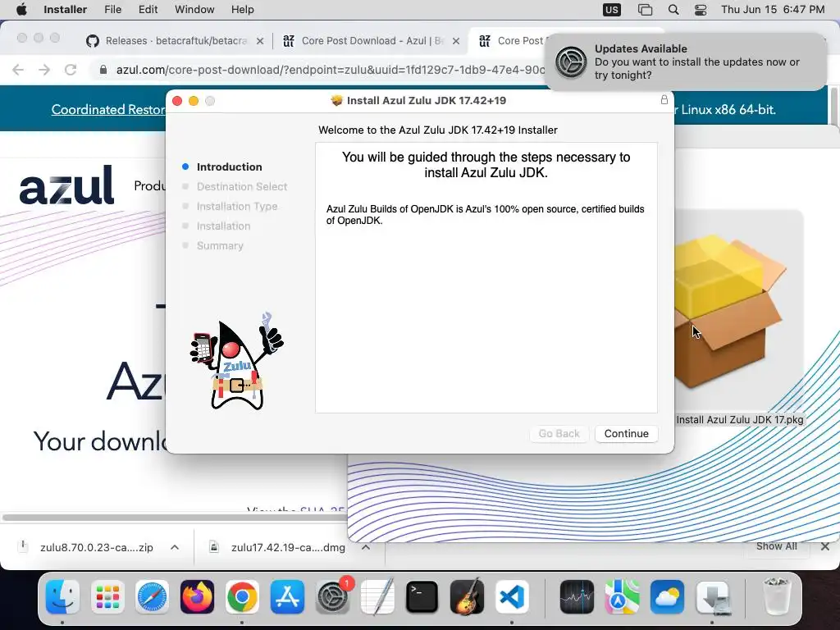Close the Core Post Download - Azul tab
Screen dimensions: 840x630
click(x=456, y=41)
